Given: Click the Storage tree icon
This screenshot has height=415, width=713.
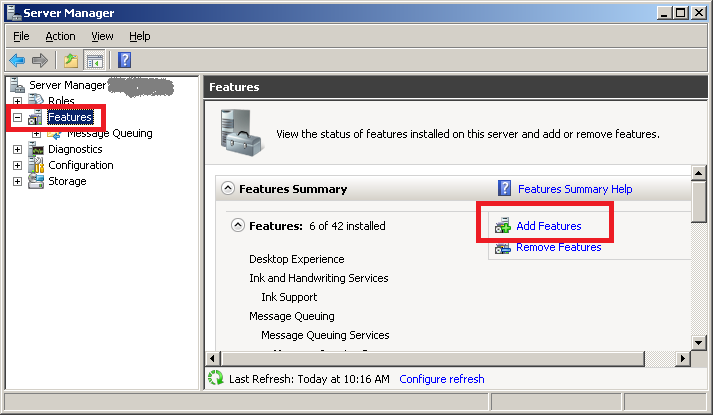Looking at the screenshot, I should [x=36, y=181].
